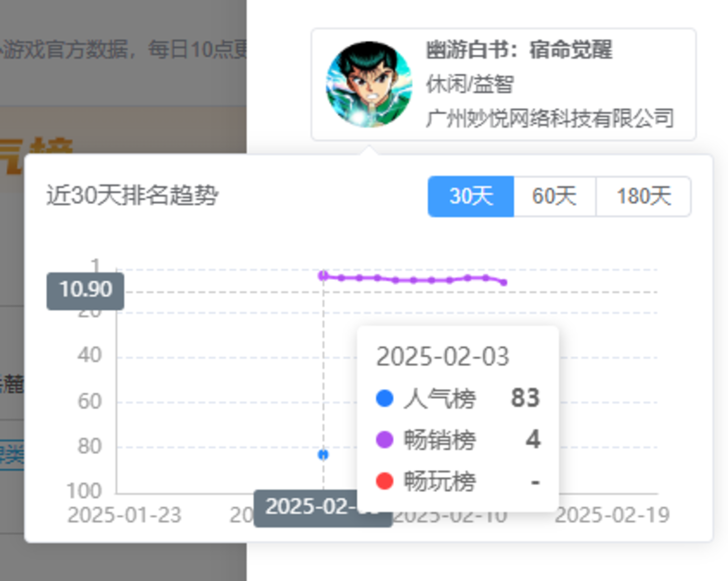Click the 休闲/益智 category text
The image size is (728, 581).
coord(470,84)
